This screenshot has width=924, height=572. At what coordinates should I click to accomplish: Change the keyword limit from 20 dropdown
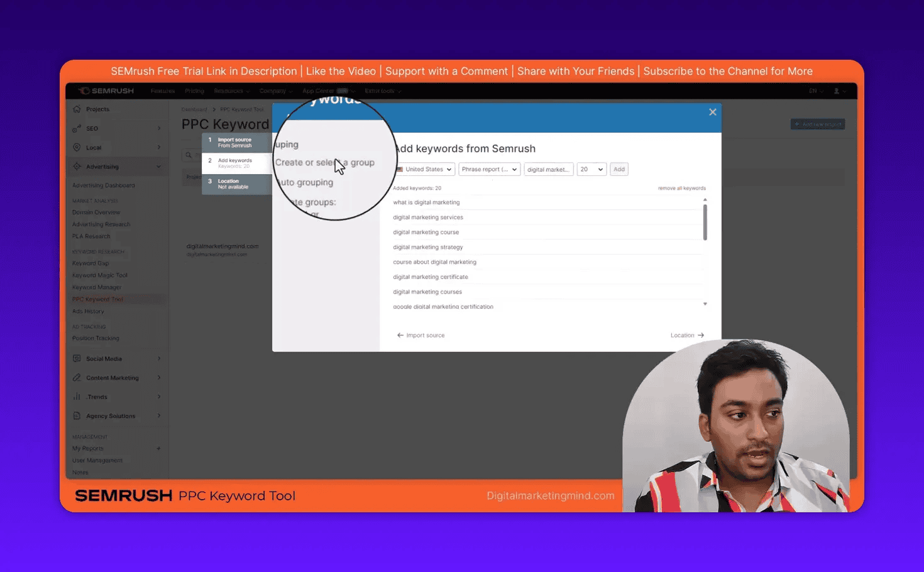pos(591,168)
